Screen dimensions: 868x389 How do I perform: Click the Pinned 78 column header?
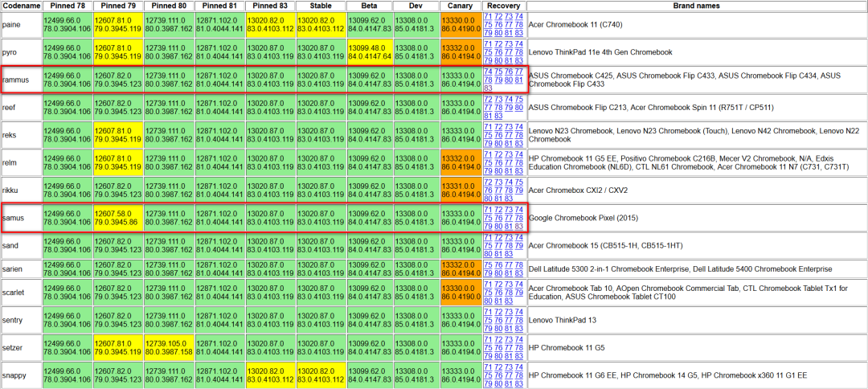click(x=67, y=6)
